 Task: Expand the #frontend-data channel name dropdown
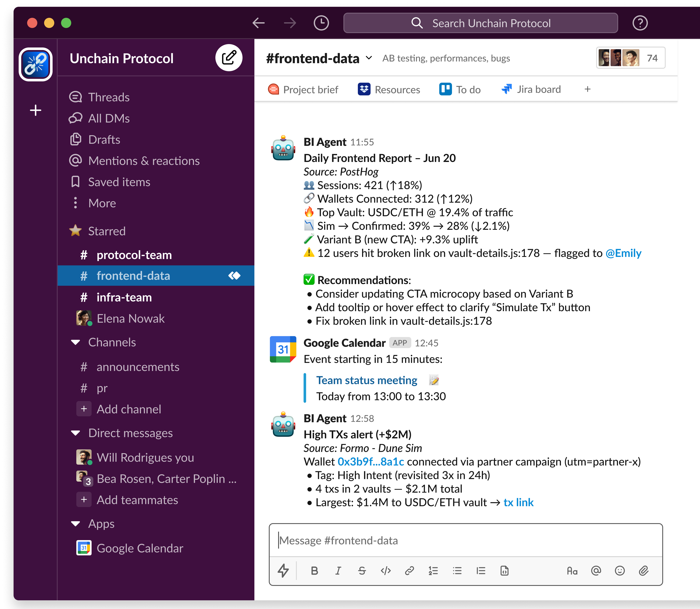click(x=369, y=59)
